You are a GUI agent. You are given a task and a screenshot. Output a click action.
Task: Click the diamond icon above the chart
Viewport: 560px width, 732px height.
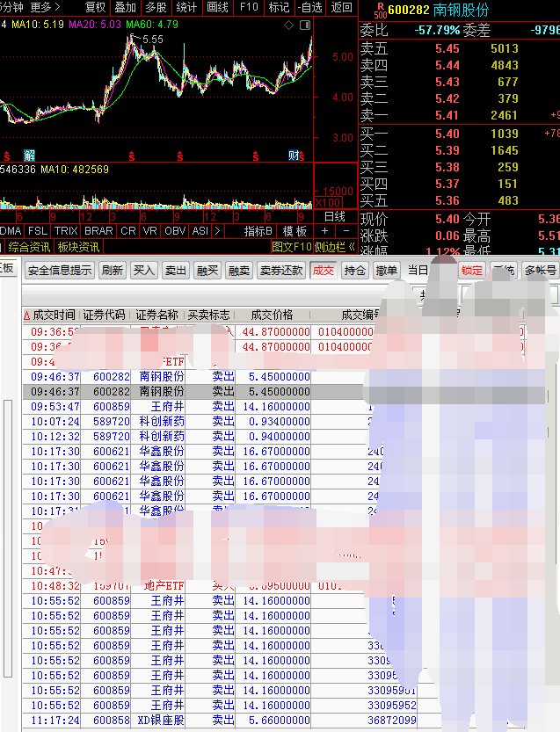pos(288,25)
